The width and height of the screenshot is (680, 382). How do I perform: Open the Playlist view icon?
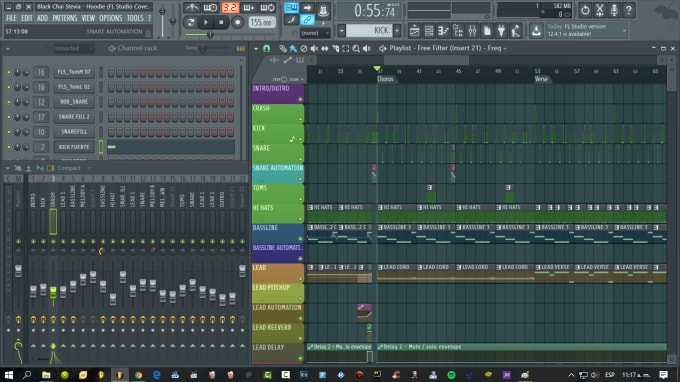coord(414,30)
